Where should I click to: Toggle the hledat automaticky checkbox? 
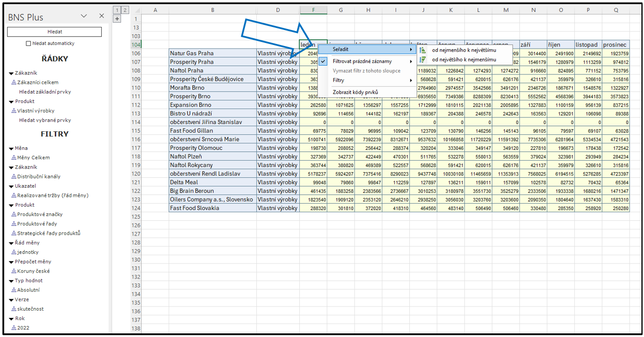tap(28, 43)
